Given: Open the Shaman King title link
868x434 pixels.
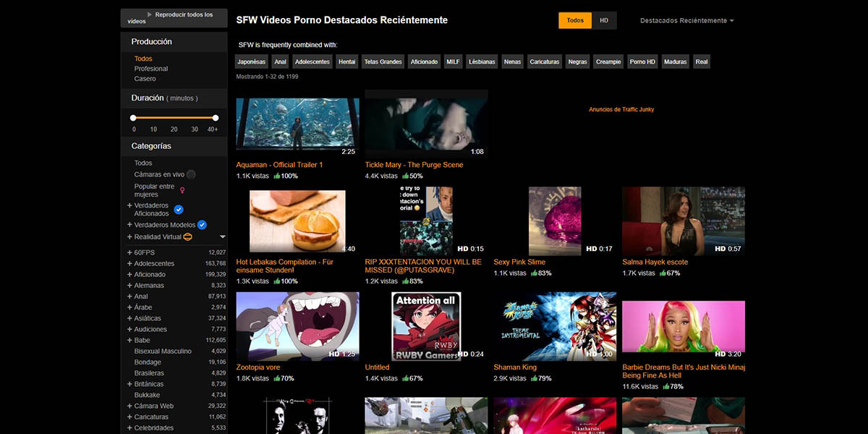Looking at the screenshot, I should coord(514,367).
